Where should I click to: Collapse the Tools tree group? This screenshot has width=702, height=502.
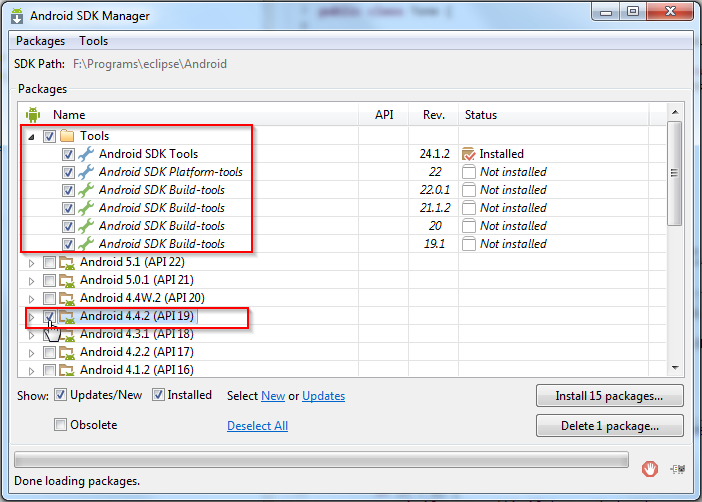point(31,137)
